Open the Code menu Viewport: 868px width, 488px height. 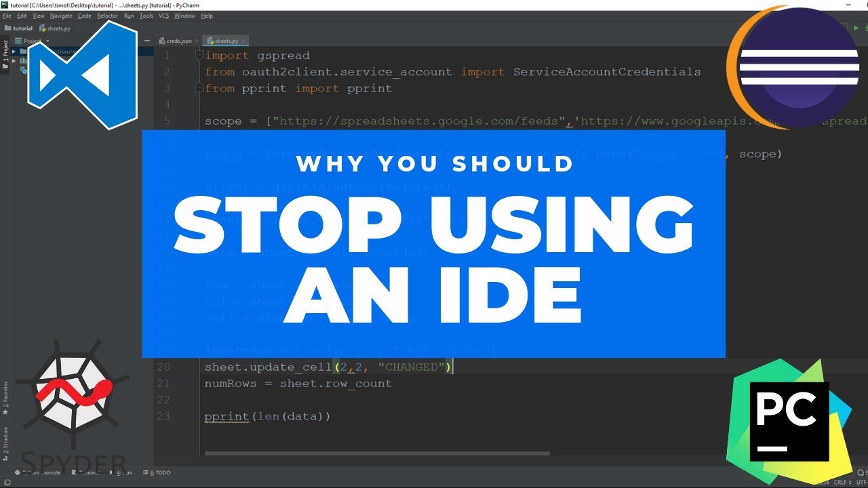click(x=84, y=16)
